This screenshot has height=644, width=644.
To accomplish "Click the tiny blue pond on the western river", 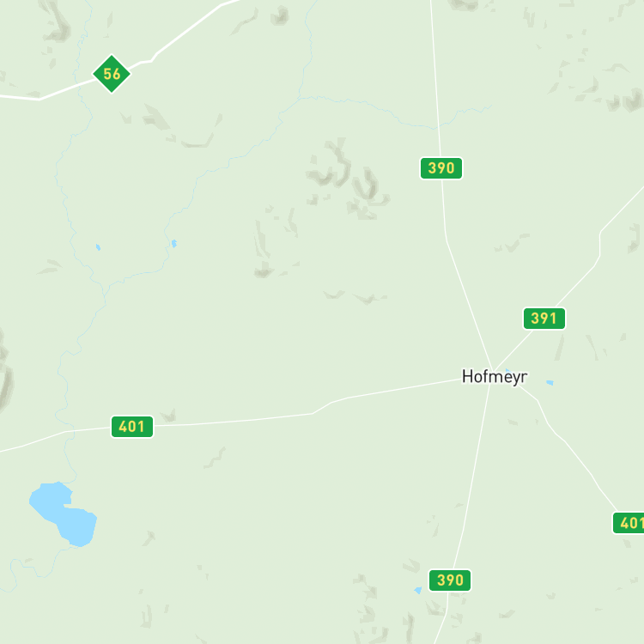I will tap(98, 247).
